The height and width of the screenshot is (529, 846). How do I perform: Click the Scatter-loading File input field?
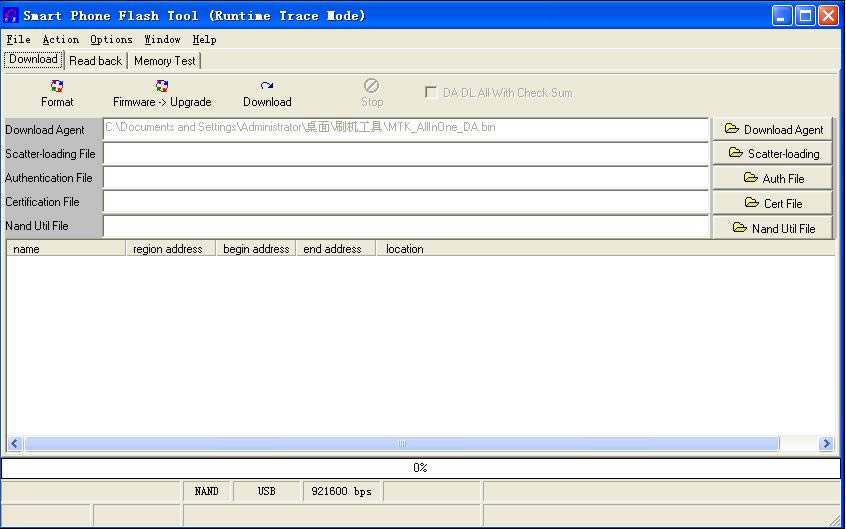(x=406, y=154)
